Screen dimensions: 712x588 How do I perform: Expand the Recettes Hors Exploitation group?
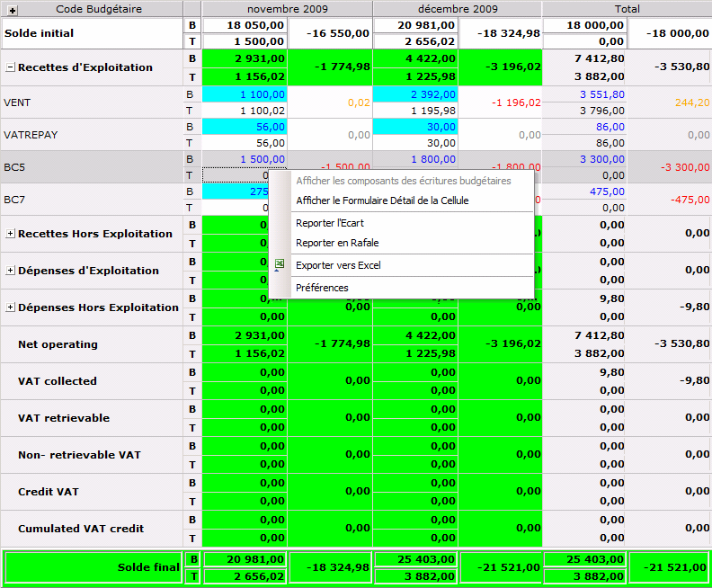coord(11,234)
